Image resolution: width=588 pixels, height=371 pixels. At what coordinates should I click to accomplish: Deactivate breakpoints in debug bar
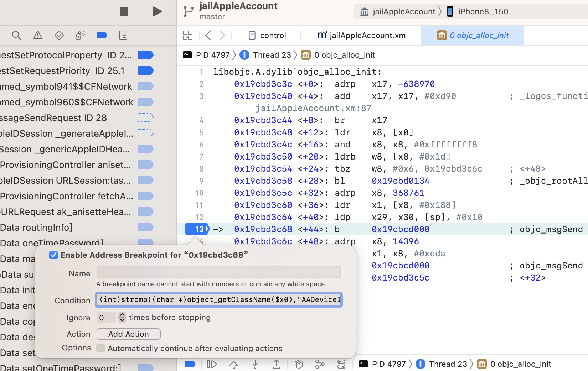point(190,364)
